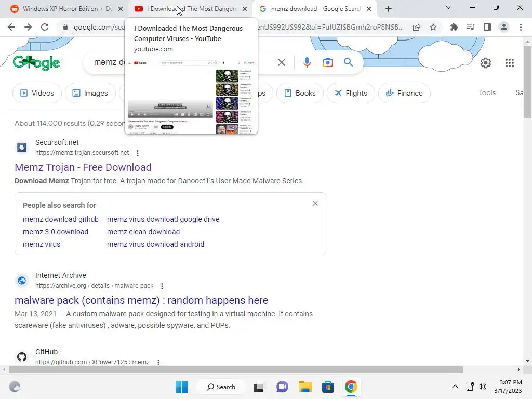The height and width of the screenshot is (399, 532).
Task: Open a new browser tab
Action: 389,9
